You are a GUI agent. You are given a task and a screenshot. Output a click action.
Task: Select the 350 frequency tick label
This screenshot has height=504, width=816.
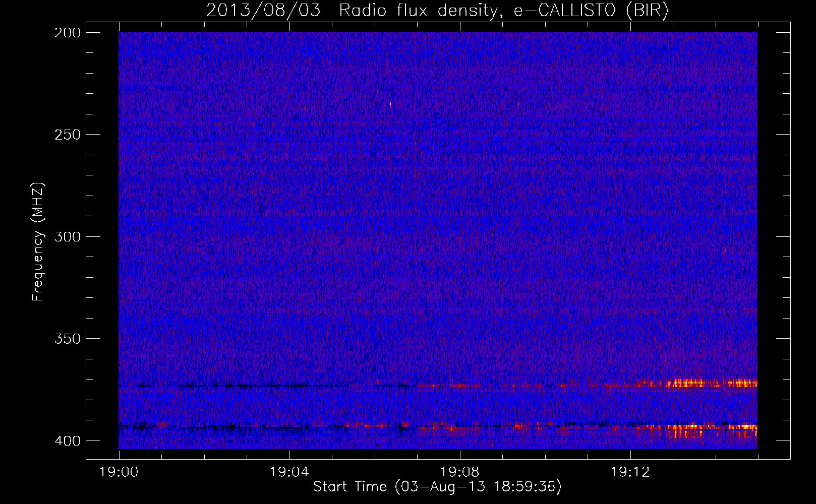(x=68, y=338)
